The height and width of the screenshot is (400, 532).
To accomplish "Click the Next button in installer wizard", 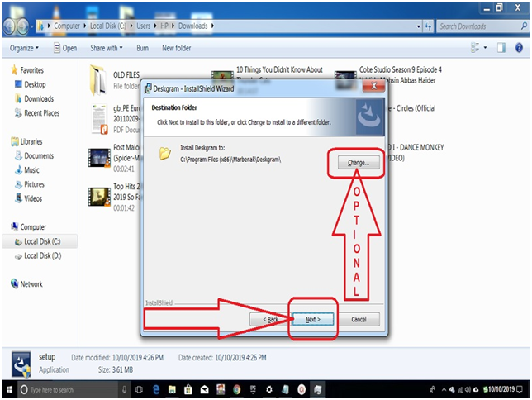I will pyautogui.click(x=313, y=319).
